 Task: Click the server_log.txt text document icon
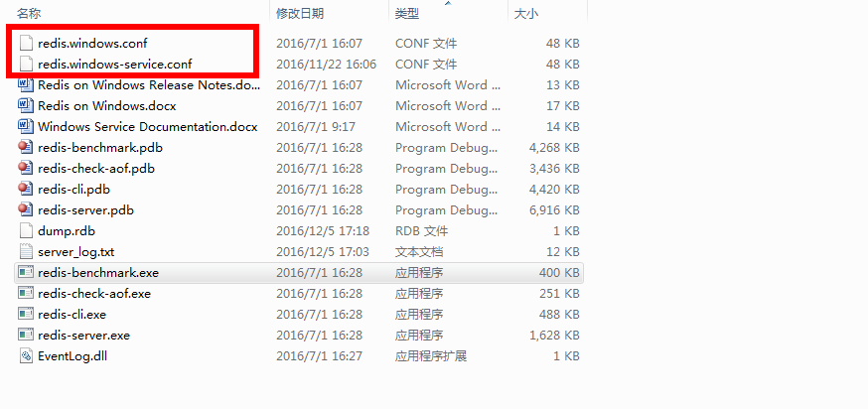tap(26, 252)
